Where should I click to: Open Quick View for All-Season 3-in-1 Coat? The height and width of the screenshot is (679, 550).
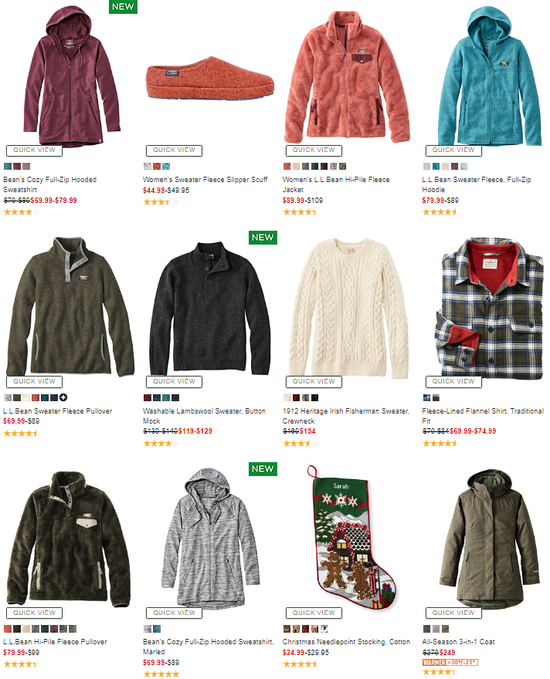[453, 613]
